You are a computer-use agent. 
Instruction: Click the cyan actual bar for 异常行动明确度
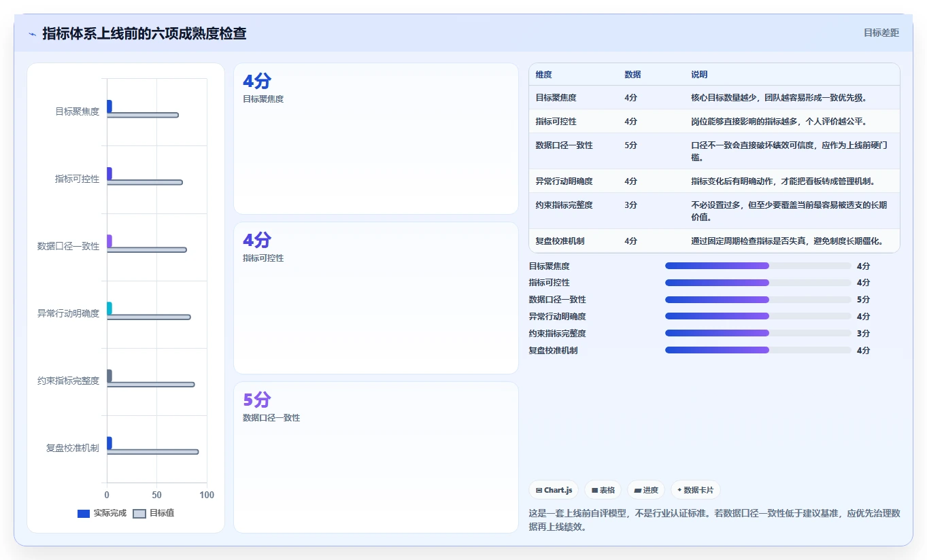point(109,309)
